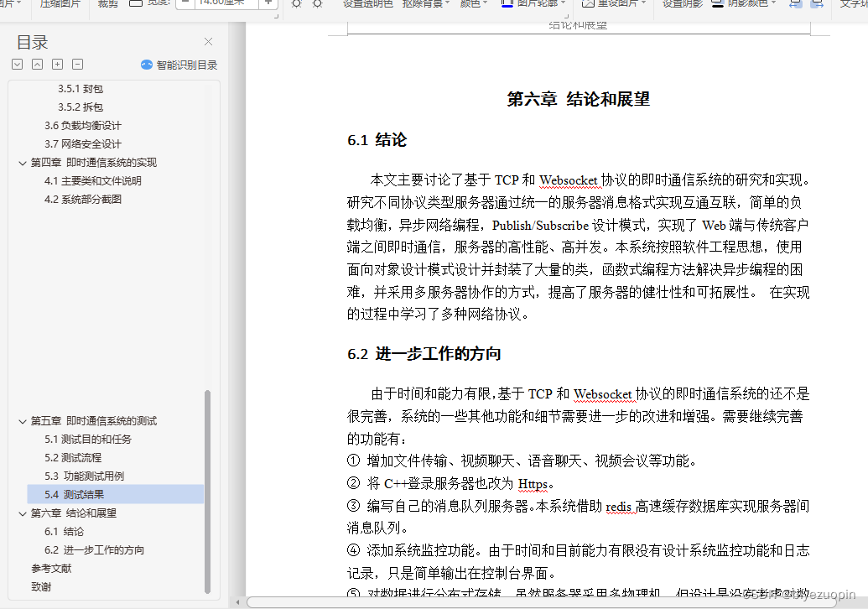The width and height of the screenshot is (868, 609).
Task: Go to 5.1 测试目的和任务 in outline
Action: pos(87,439)
